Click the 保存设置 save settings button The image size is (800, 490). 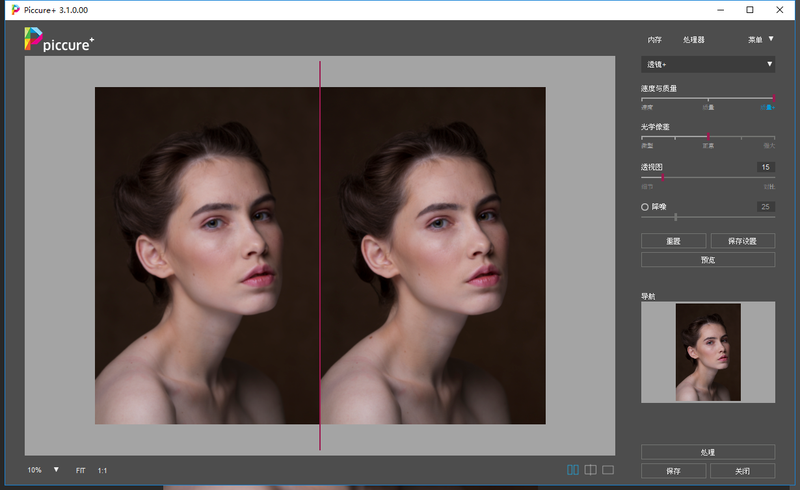[742, 241]
